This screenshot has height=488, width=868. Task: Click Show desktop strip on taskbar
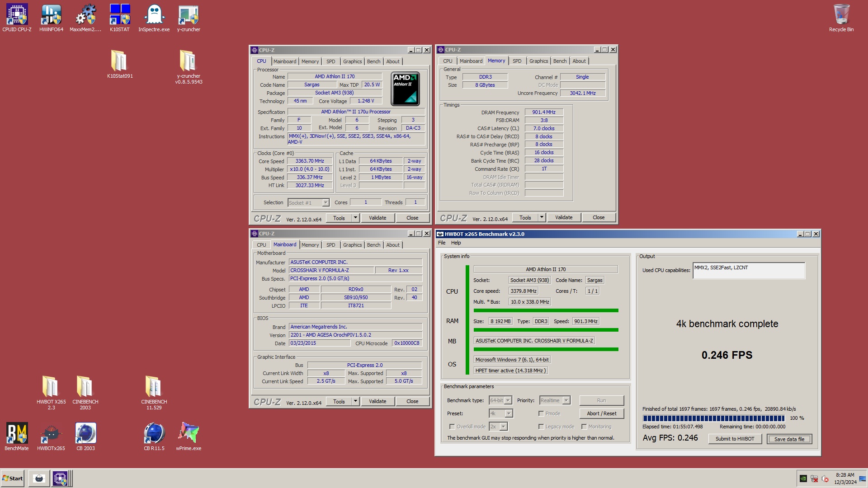[x=863, y=479]
